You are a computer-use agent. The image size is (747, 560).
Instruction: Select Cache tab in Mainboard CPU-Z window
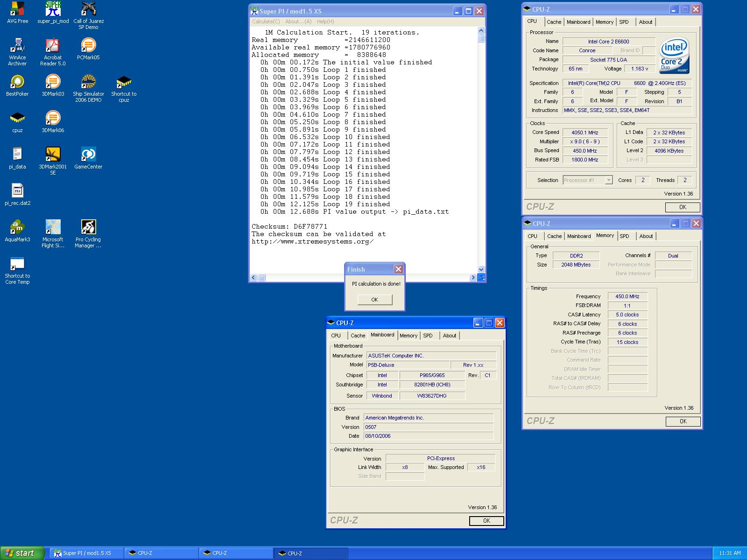click(x=358, y=336)
